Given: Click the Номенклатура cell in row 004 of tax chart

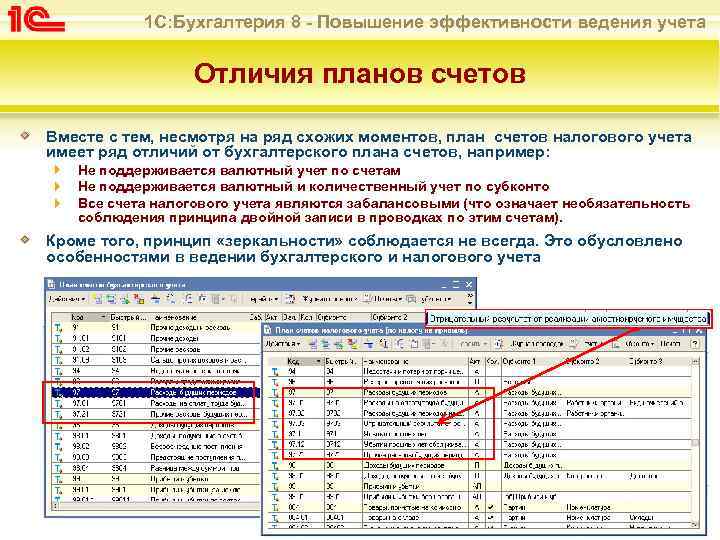Looking at the screenshot, I should click(595, 507).
